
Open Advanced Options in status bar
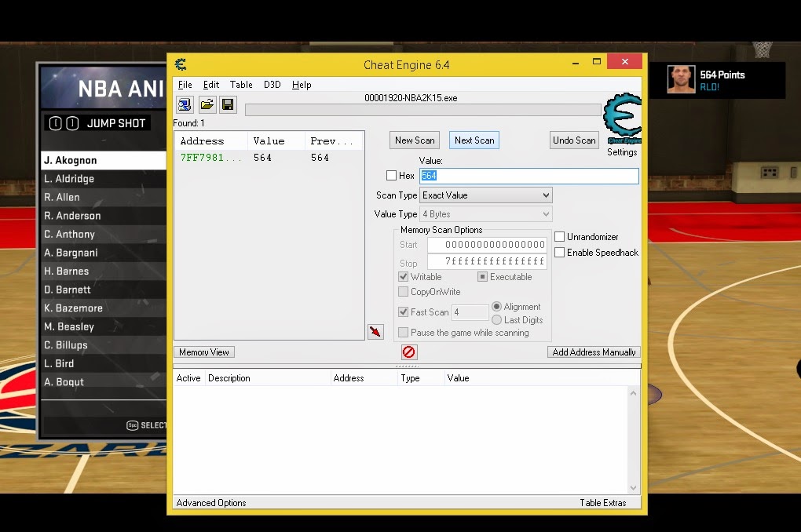pyautogui.click(x=211, y=503)
